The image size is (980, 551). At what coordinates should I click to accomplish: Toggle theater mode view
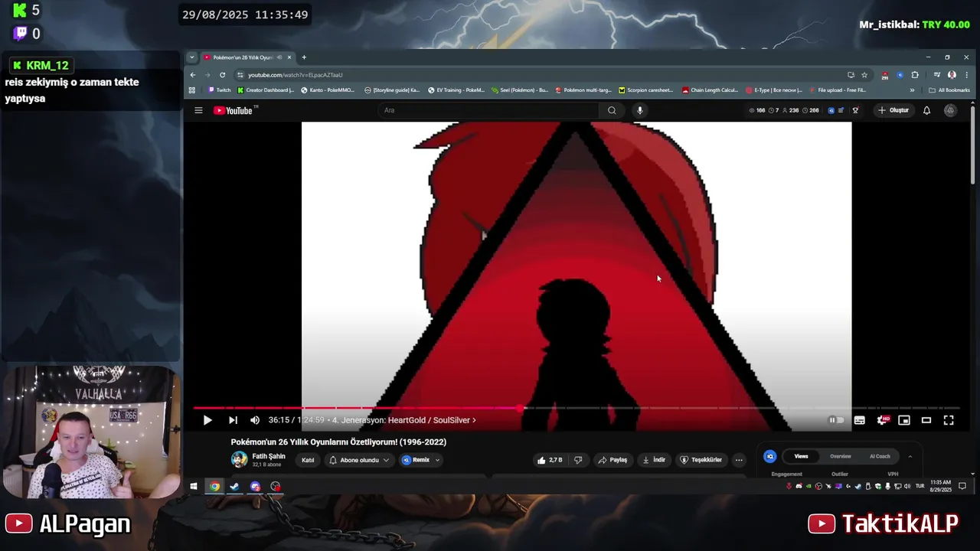point(926,420)
